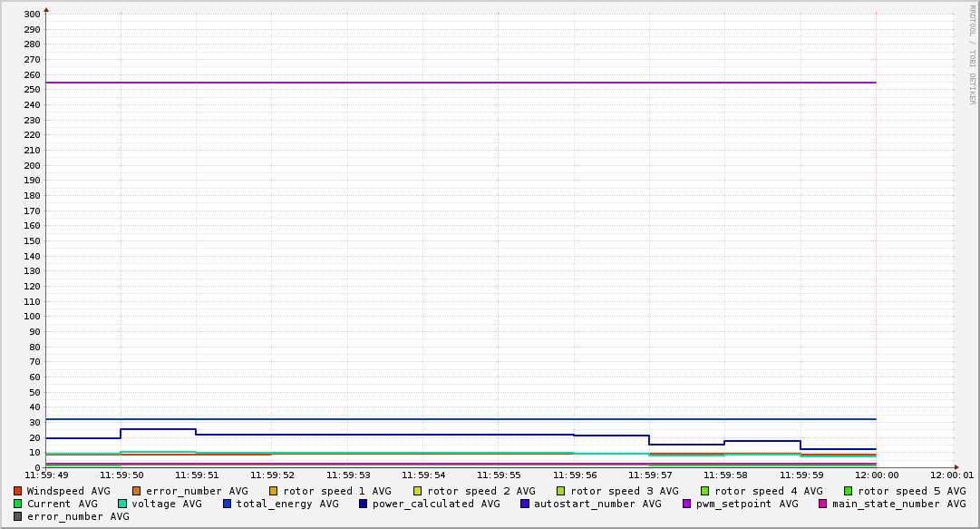Pick the rotor speed 3 AVG swatch

(x=561, y=491)
